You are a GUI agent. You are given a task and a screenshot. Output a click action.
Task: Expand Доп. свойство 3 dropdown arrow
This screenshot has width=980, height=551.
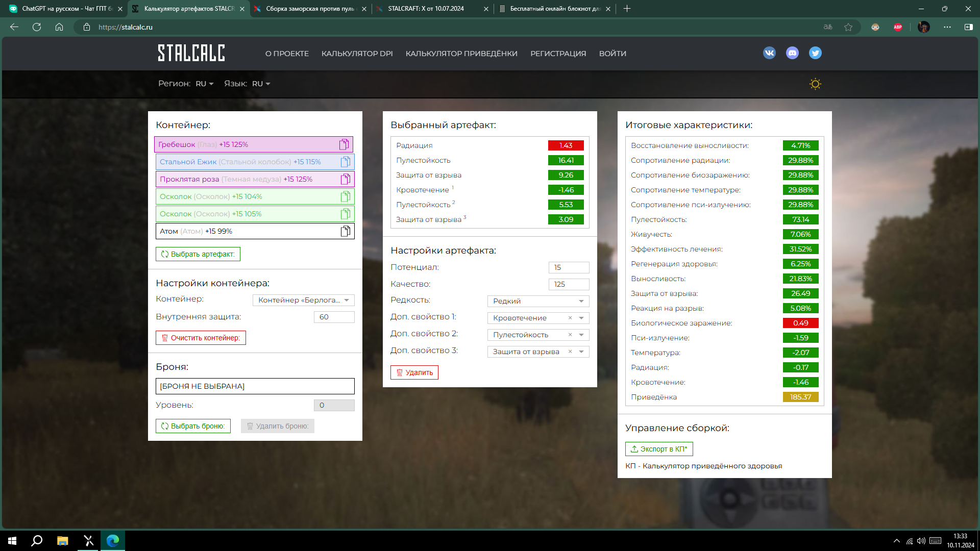(x=581, y=352)
